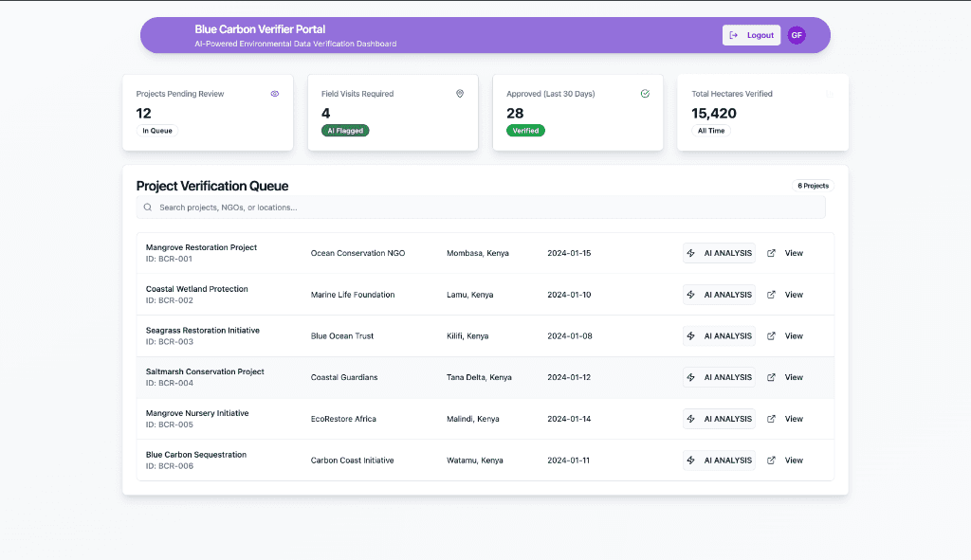Screen dimensions: 971x560
Task: Click the GF user avatar
Action: (x=797, y=35)
